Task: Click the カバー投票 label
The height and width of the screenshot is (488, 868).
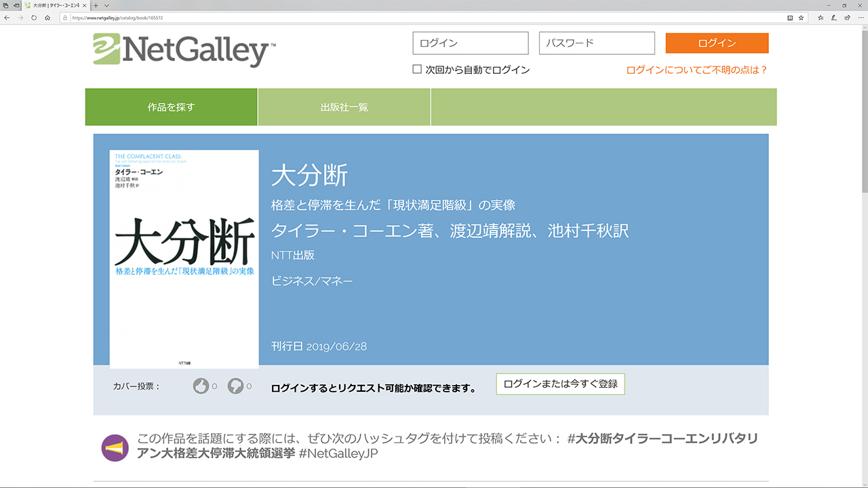Action: coord(136,386)
